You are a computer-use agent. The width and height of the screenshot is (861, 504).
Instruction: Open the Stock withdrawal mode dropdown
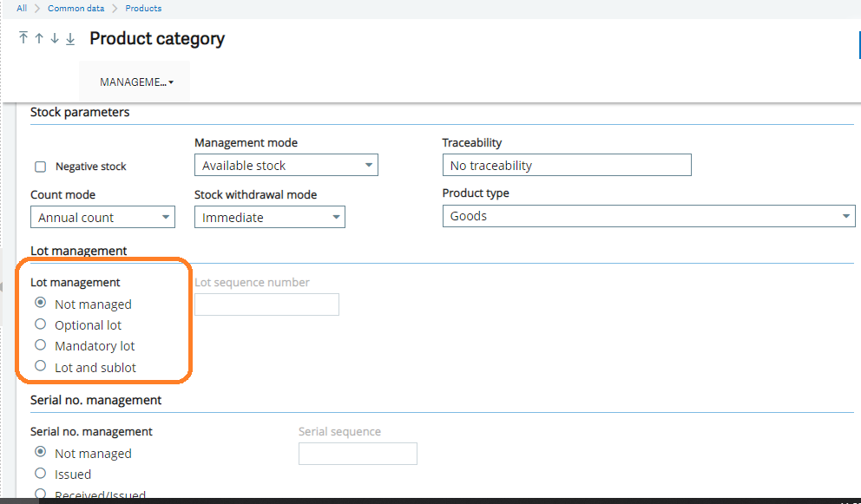click(x=338, y=217)
